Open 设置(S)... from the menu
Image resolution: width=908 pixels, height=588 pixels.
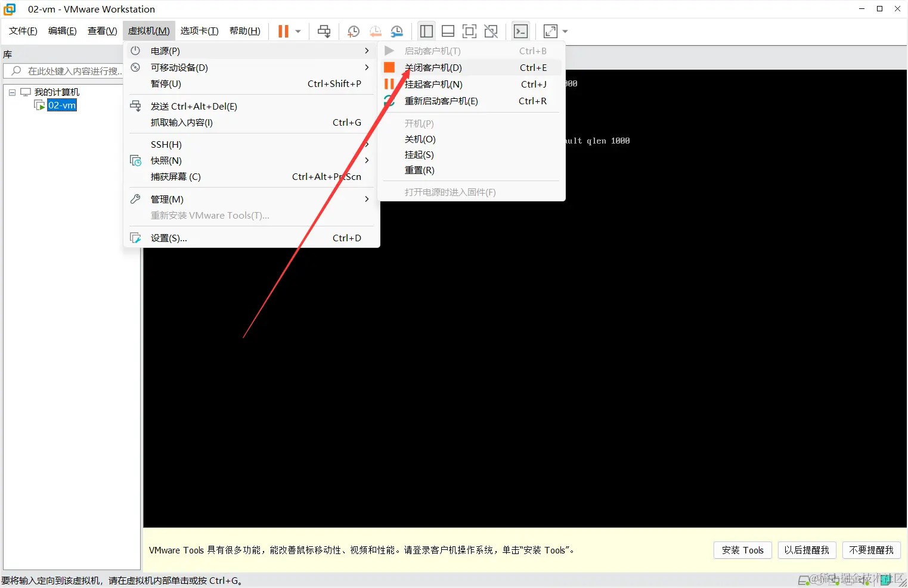click(x=251, y=238)
